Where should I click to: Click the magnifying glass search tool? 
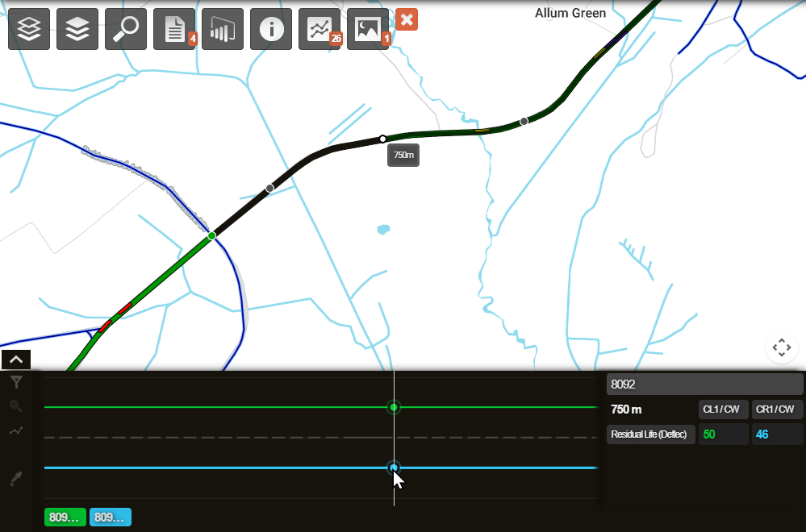coord(126,29)
